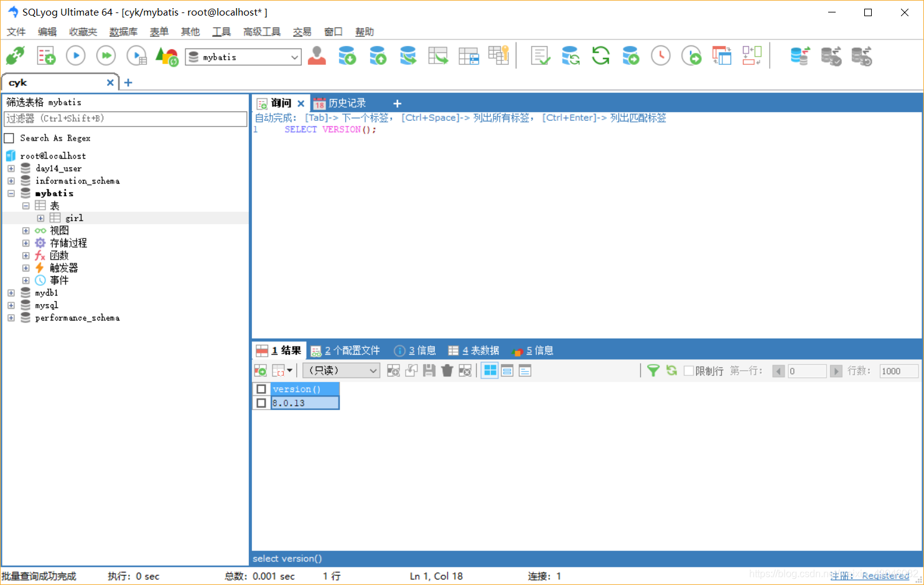Collapse the mybatis database node

click(x=11, y=194)
